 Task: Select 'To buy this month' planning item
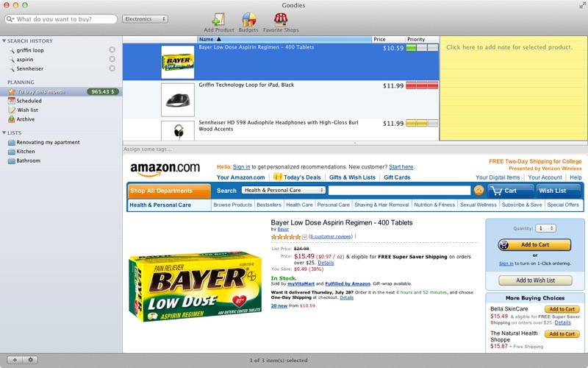tap(61, 91)
